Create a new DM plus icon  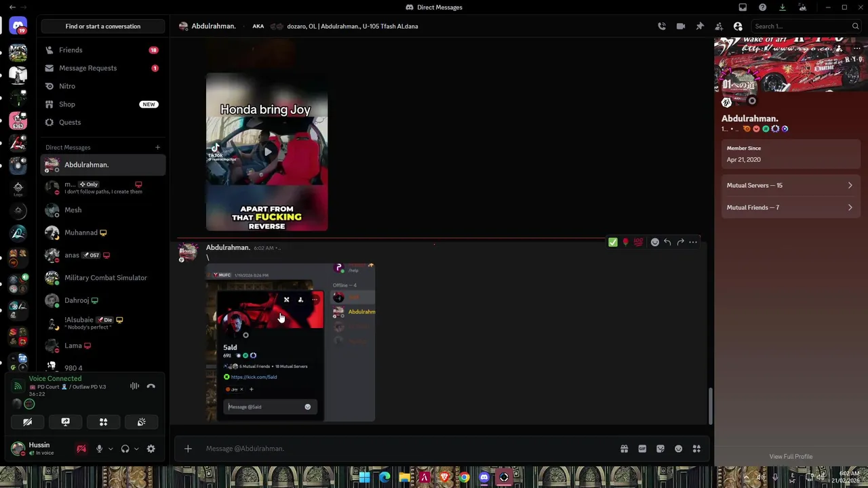click(x=157, y=147)
